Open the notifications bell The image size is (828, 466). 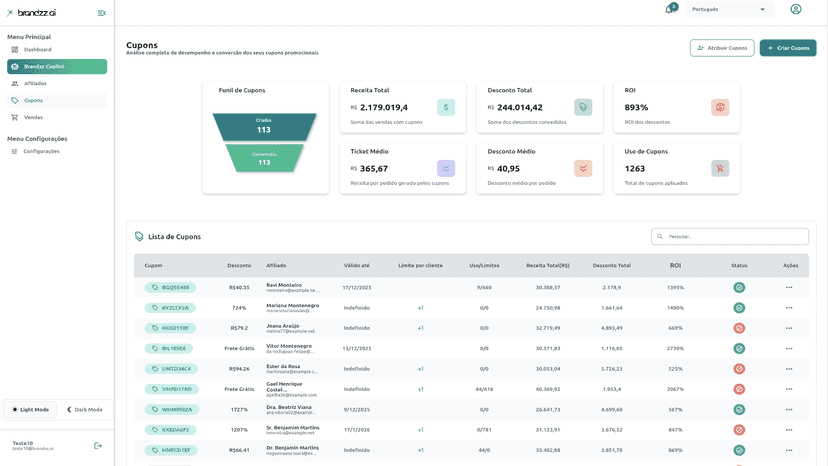coord(670,10)
